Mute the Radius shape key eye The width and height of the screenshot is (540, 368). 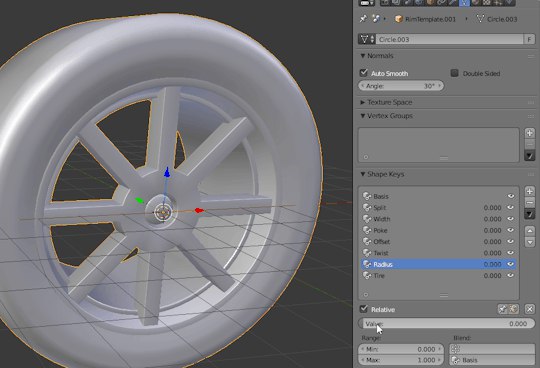511,264
